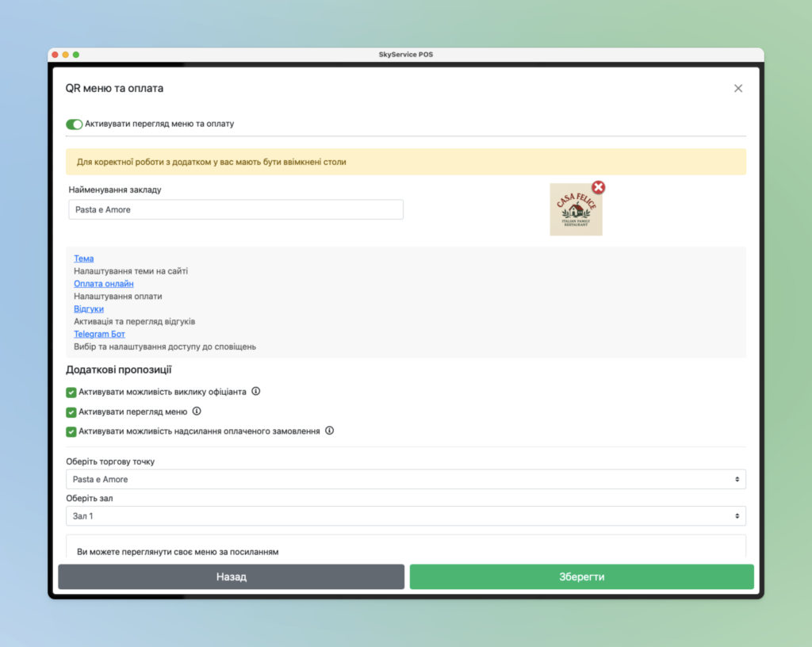
Task: Click the macOS green fullscreen window button
Action: 76,55
